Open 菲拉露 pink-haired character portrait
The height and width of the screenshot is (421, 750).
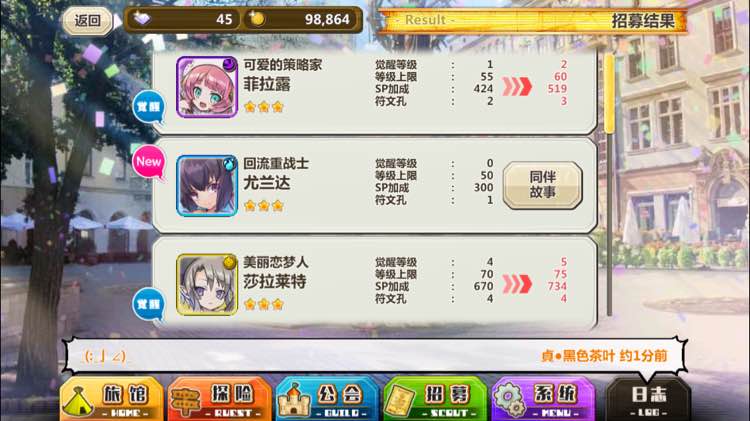pyautogui.click(x=207, y=87)
